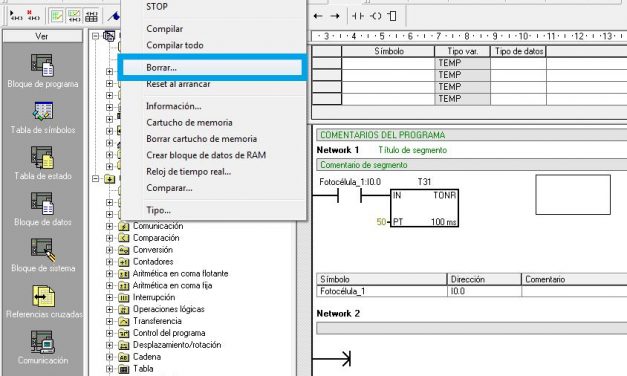Click the PT value 50 on timer
This screenshot has height=376, width=627.
[x=381, y=222]
